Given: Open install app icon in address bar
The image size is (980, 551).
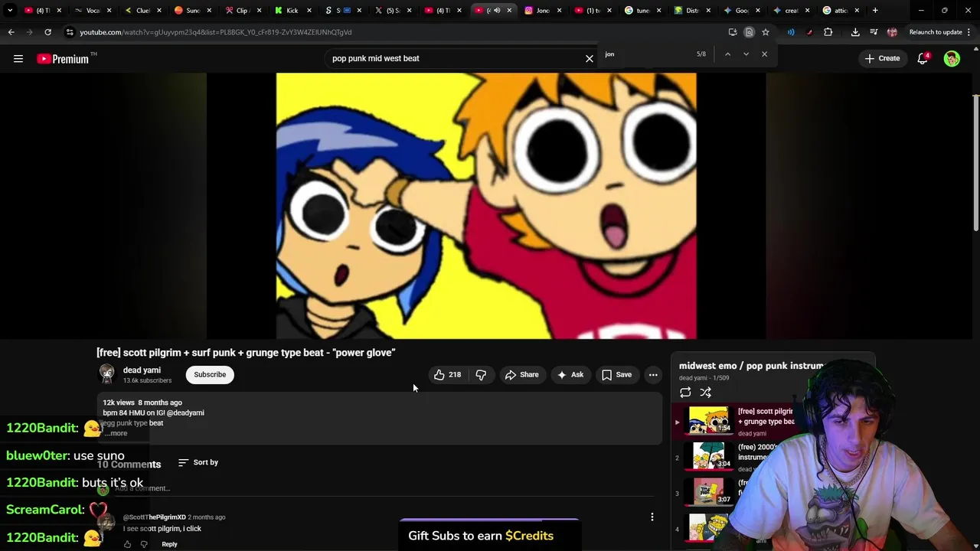Looking at the screenshot, I should [733, 32].
